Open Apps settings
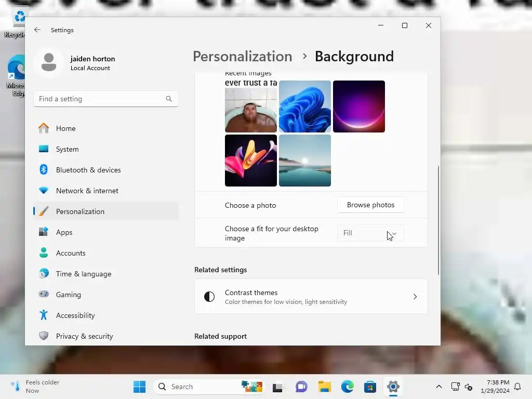 coord(106,232)
